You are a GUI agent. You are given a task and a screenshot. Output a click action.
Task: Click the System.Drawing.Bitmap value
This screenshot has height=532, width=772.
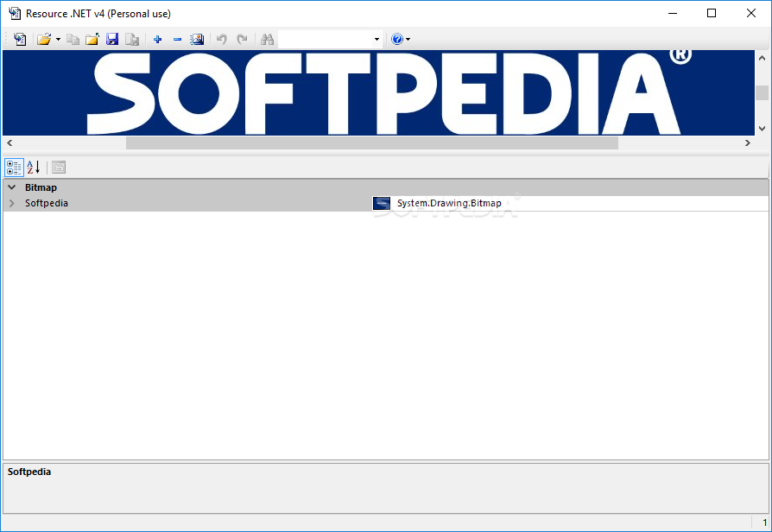click(449, 203)
